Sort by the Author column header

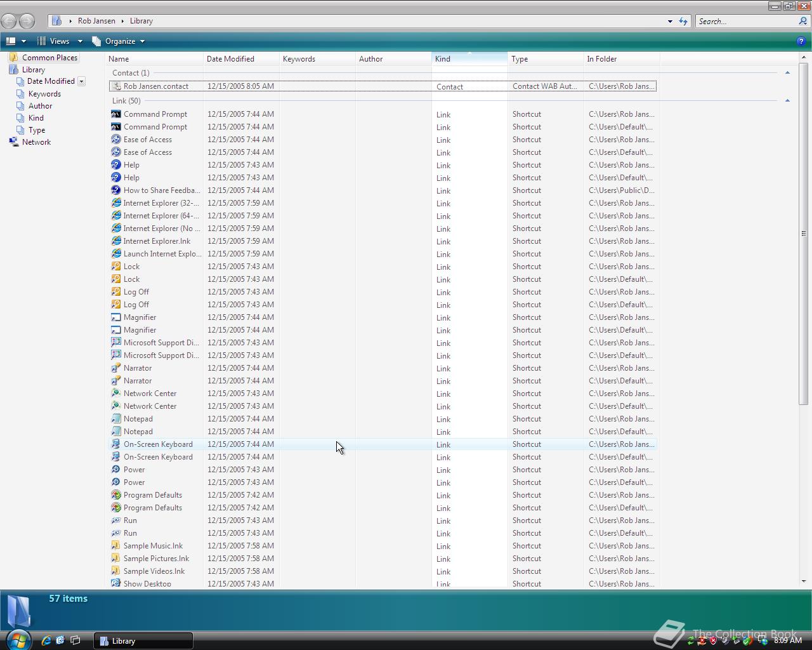pyautogui.click(x=393, y=58)
